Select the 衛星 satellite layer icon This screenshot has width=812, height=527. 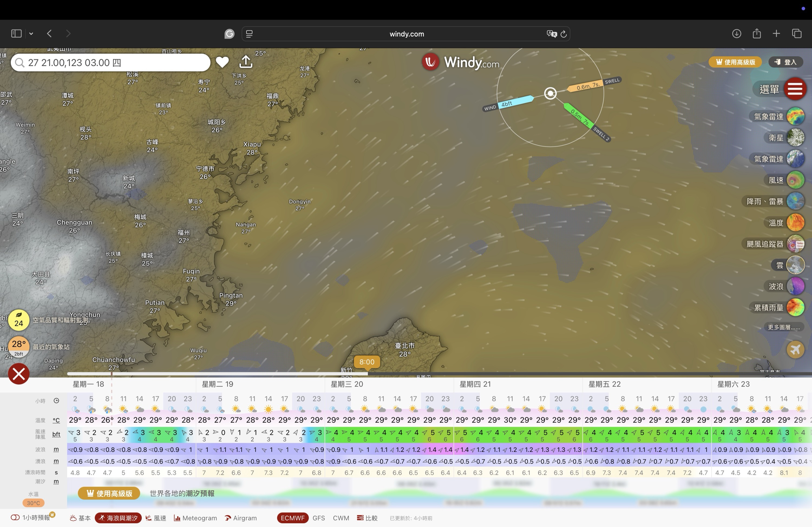pos(795,137)
